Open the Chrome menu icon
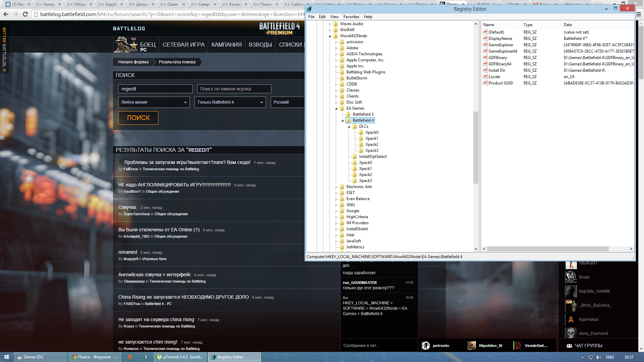Viewport: 644px width, 362px height. point(638,14)
